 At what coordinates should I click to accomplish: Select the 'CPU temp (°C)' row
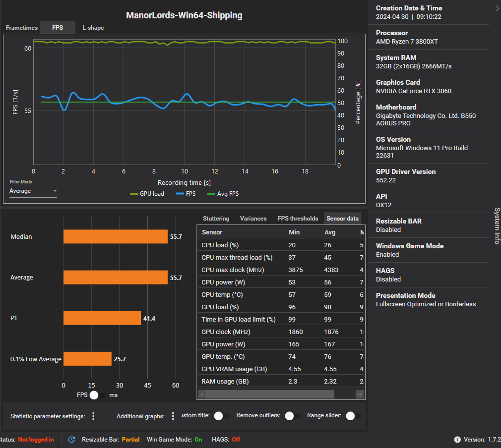[281, 295]
